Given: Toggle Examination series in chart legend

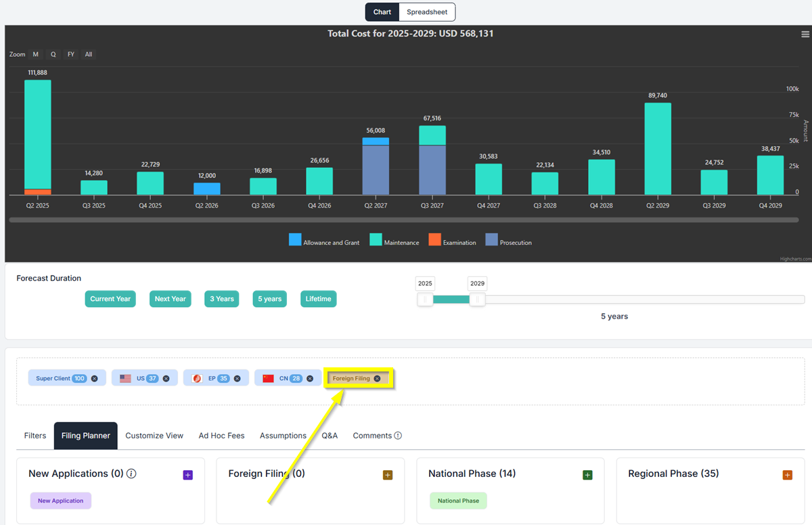Looking at the screenshot, I should (452, 240).
